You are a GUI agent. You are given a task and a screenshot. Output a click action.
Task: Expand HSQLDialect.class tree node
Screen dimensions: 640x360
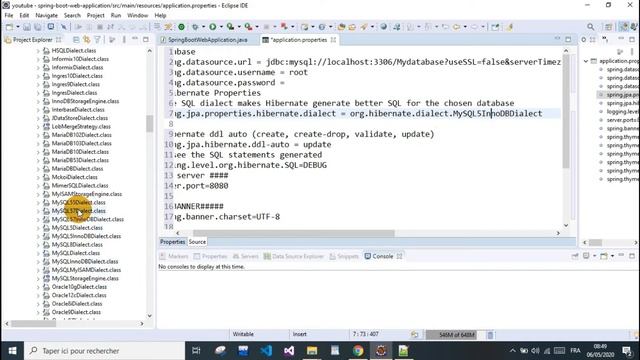click(38, 51)
